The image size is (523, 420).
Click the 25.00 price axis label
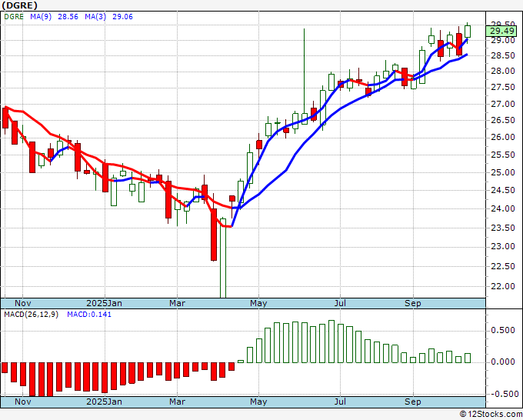pyautogui.click(x=503, y=172)
